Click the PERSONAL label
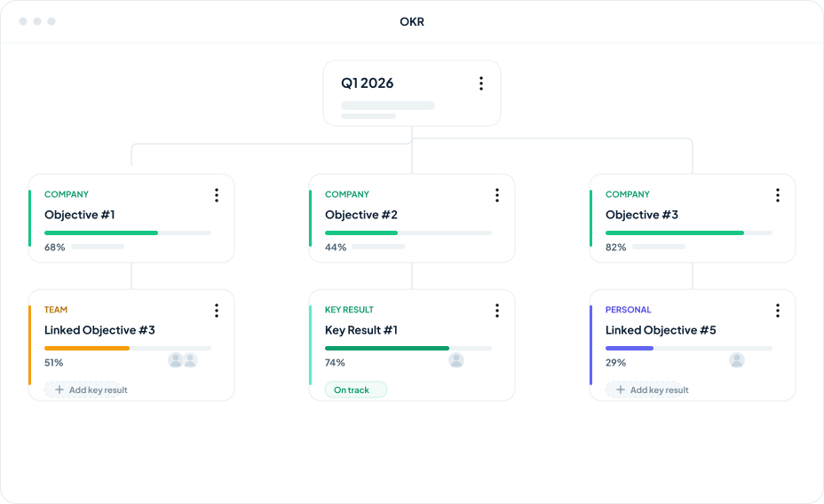Screen dimensions: 824x504 [x=628, y=310]
